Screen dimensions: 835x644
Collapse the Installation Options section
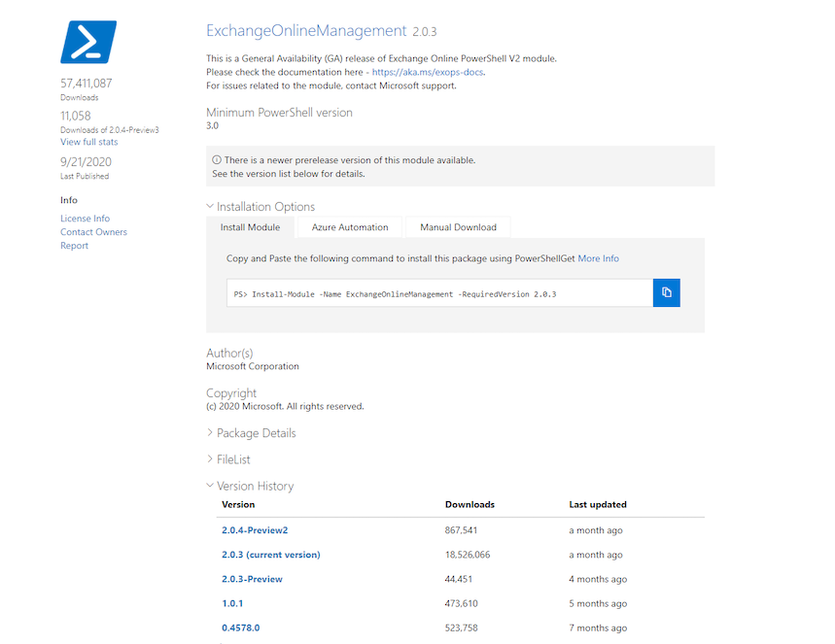point(260,207)
